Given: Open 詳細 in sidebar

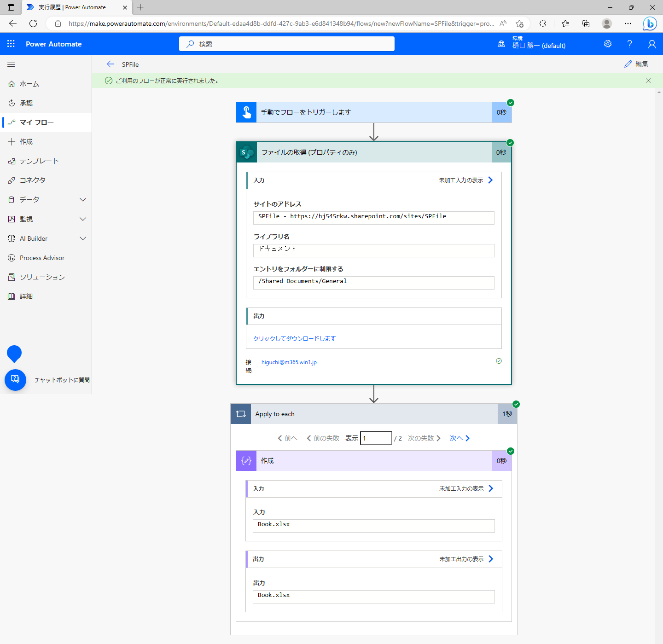Looking at the screenshot, I should [46, 296].
